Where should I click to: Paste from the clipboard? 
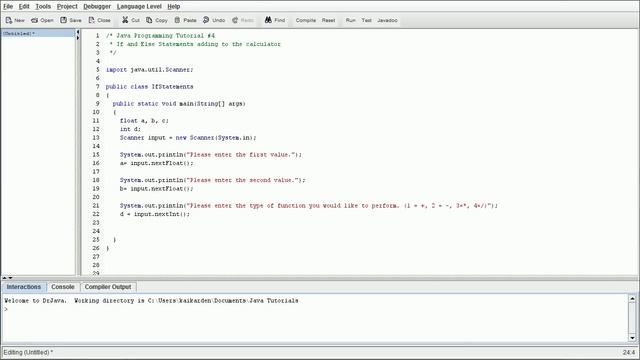185,20
